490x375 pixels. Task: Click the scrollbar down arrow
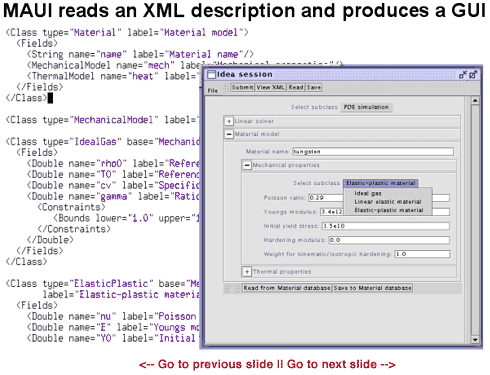coord(475,340)
